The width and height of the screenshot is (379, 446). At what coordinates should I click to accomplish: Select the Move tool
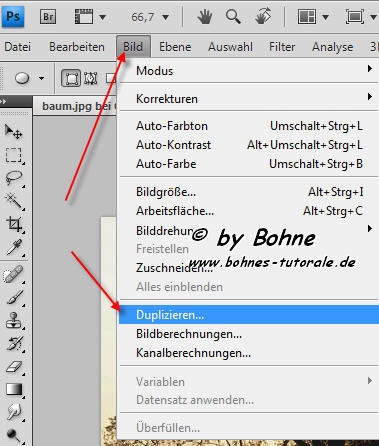click(x=14, y=132)
